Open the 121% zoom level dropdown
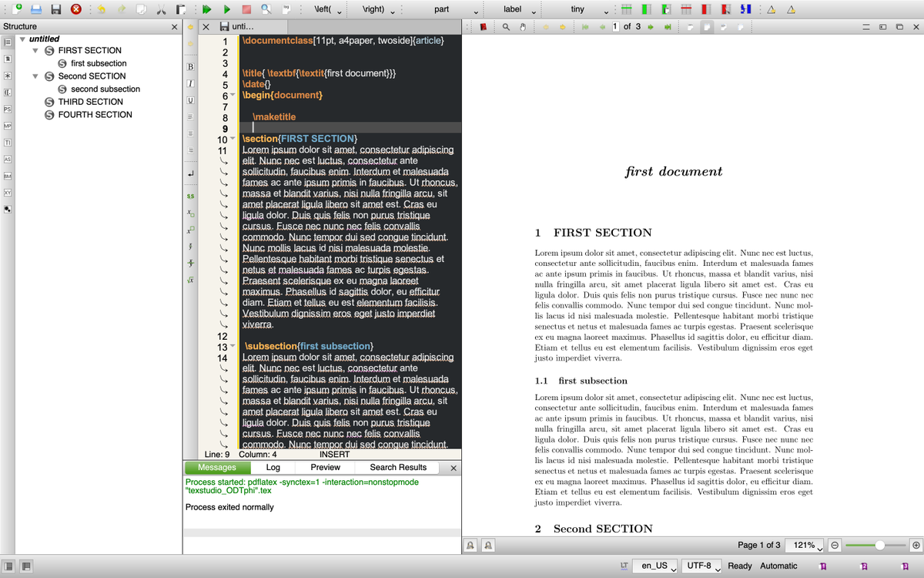924x578 pixels. point(806,545)
